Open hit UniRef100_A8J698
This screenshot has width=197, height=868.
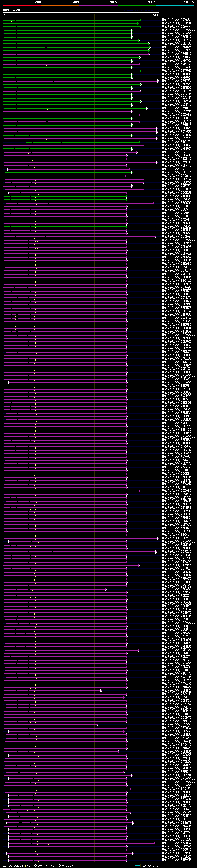177,287
